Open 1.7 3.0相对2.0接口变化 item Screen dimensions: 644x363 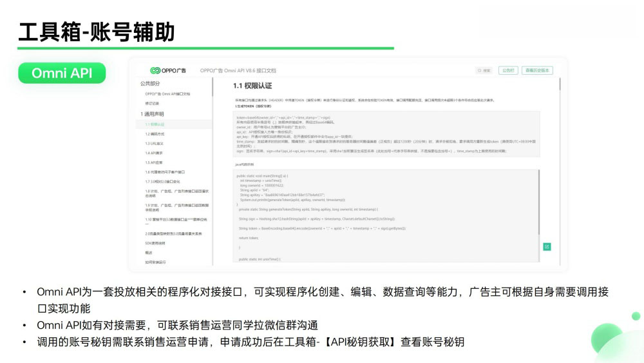(x=163, y=181)
